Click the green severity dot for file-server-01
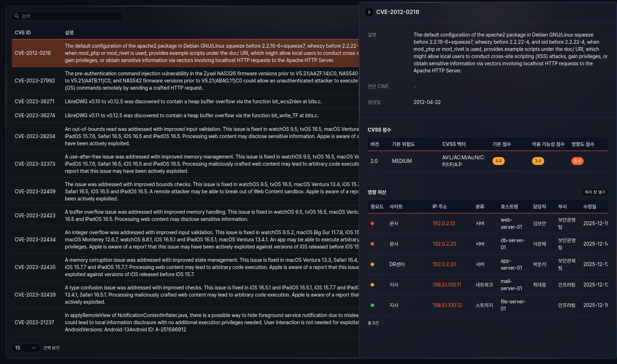617x364 pixels. (x=372, y=305)
